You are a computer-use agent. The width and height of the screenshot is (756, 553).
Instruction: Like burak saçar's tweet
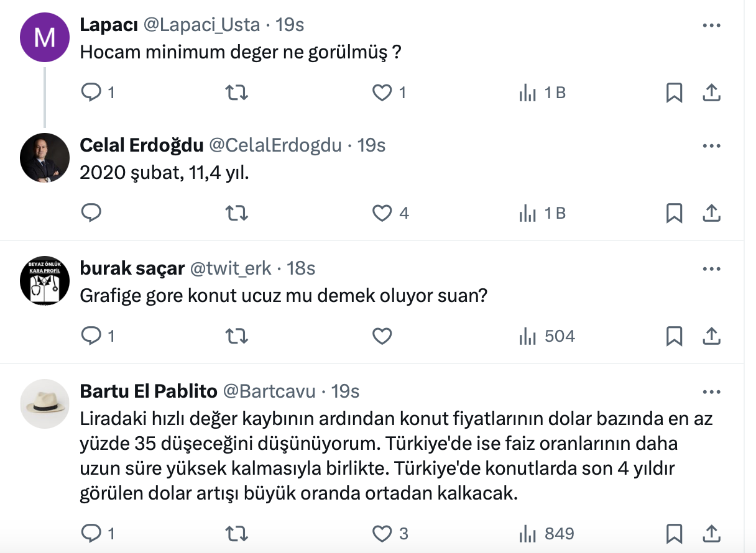[382, 337]
